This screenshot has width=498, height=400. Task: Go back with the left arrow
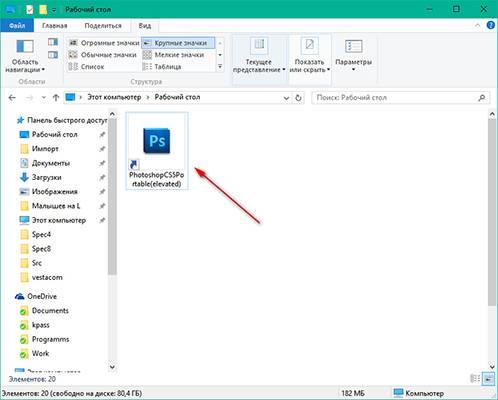tap(12, 98)
